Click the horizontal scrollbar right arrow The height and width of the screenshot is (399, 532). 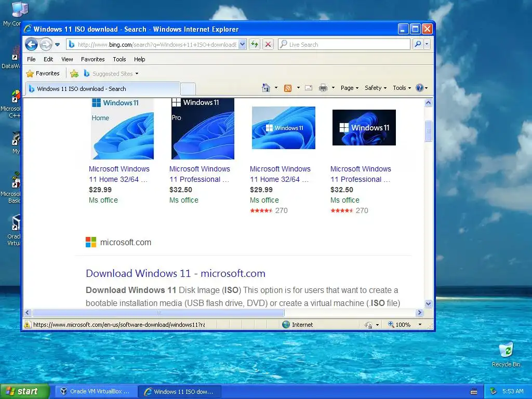click(x=419, y=312)
